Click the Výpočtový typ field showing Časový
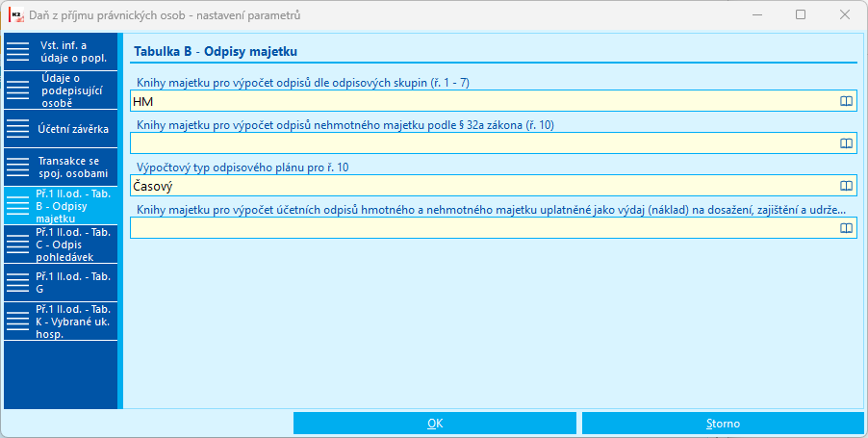This screenshot has height=438, width=868. (494, 186)
